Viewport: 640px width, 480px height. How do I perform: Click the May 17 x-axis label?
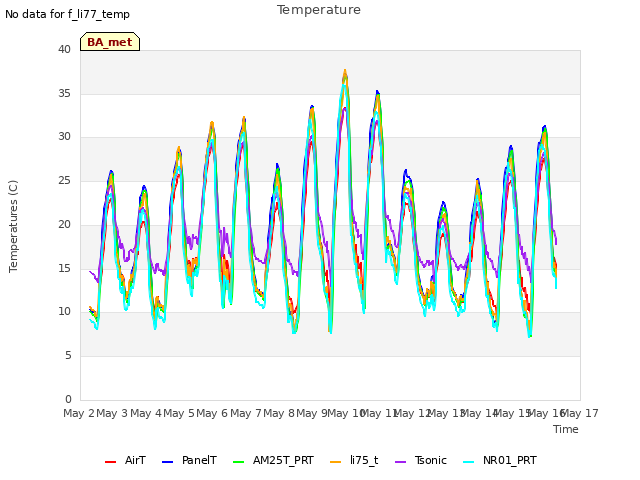point(580,413)
